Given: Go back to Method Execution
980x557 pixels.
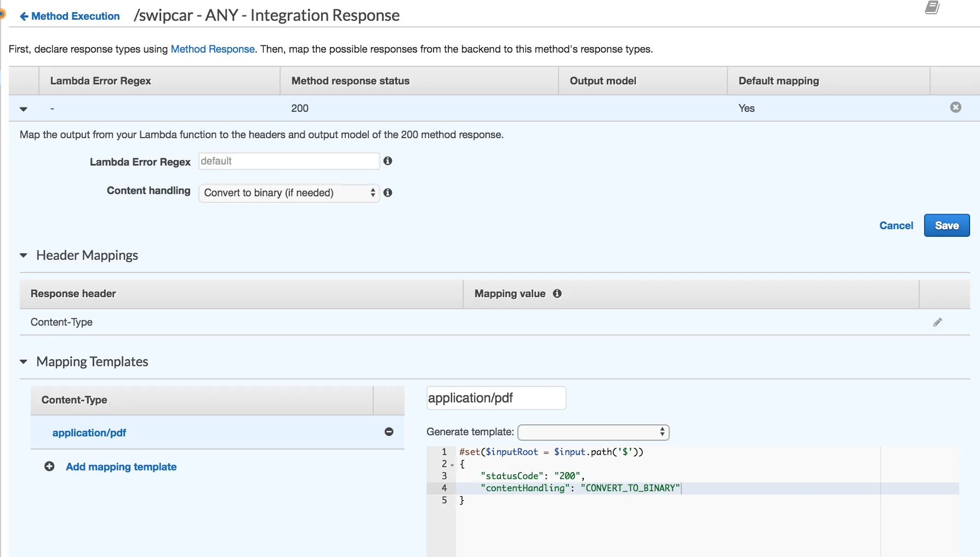Looking at the screenshot, I should 70,16.
